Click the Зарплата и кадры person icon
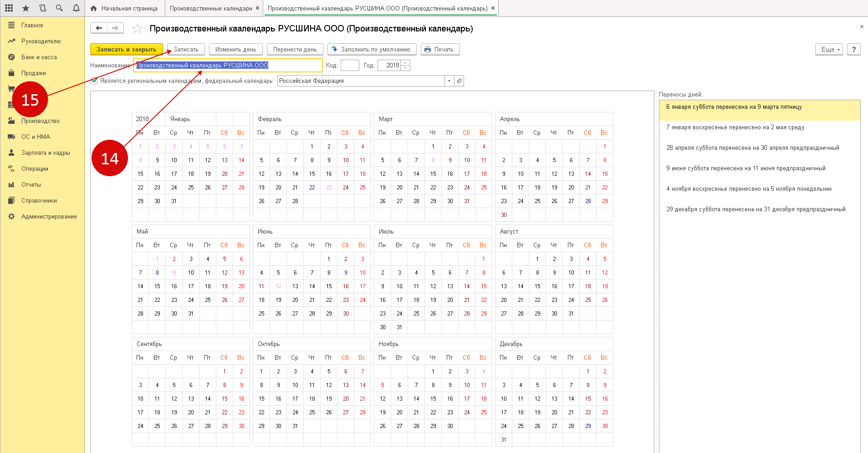The height and width of the screenshot is (453, 868). (x=11, y=153)
